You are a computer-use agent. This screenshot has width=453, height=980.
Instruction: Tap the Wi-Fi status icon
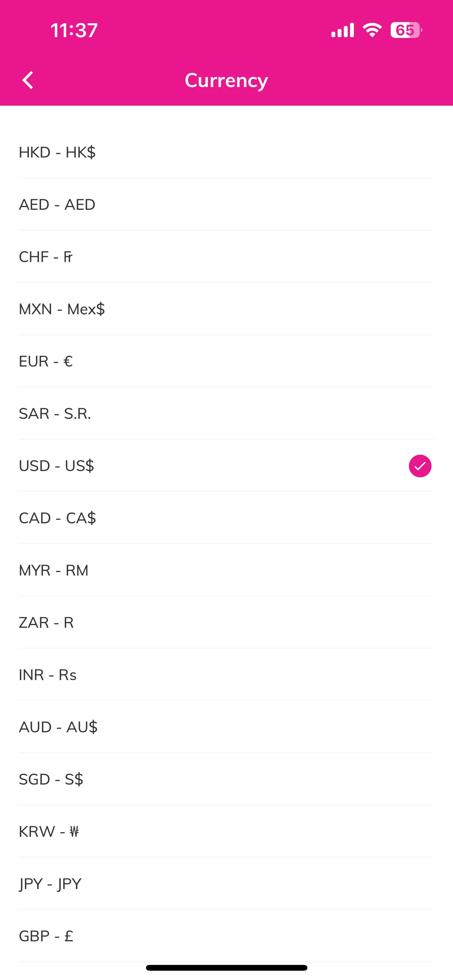[372, 30]
